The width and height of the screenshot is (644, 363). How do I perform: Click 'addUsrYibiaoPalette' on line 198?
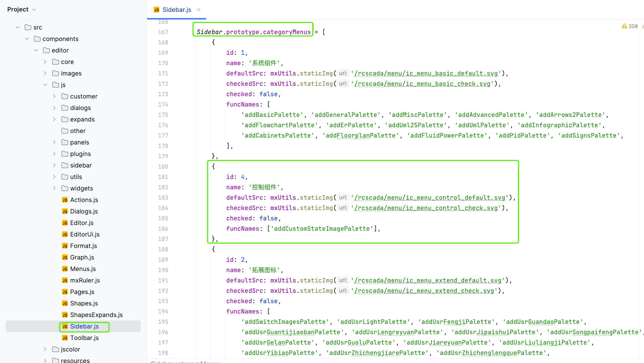(x=280, y=353)
